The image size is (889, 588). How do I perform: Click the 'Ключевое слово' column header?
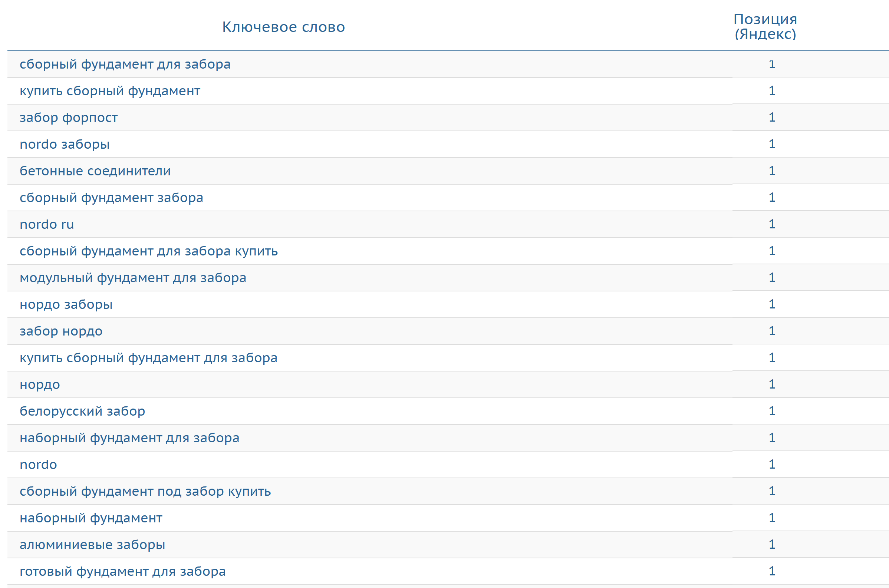tap(283, 27)
